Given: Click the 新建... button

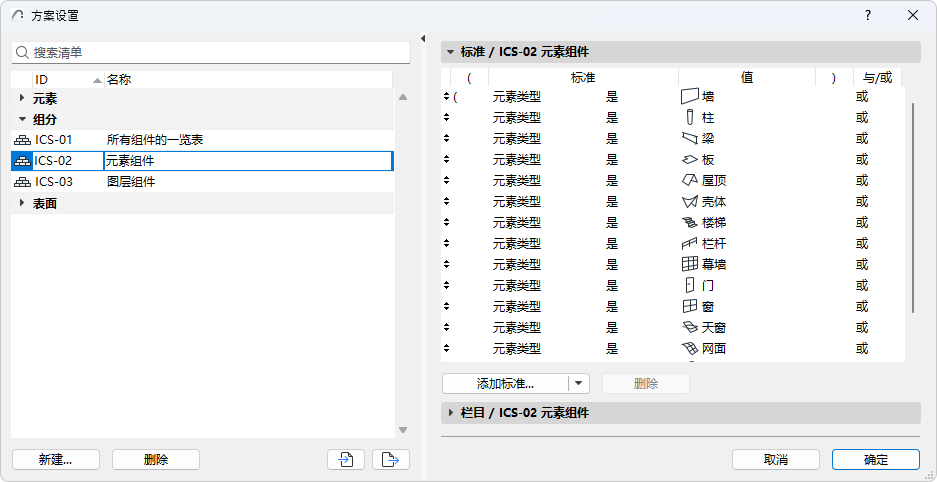Looking at the screenshot, I should coord(55,460).
